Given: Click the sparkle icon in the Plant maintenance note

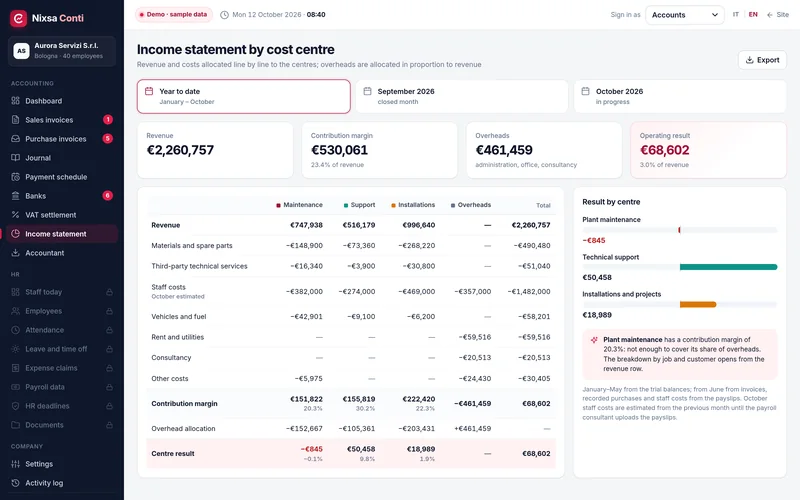Looking at the screenshot, I should click(x=594, y=340).
